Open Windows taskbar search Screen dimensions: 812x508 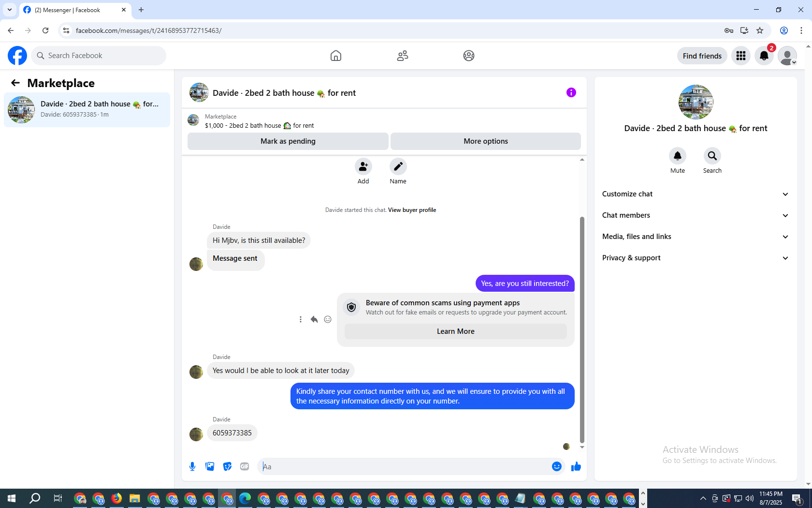coord(35,498)
